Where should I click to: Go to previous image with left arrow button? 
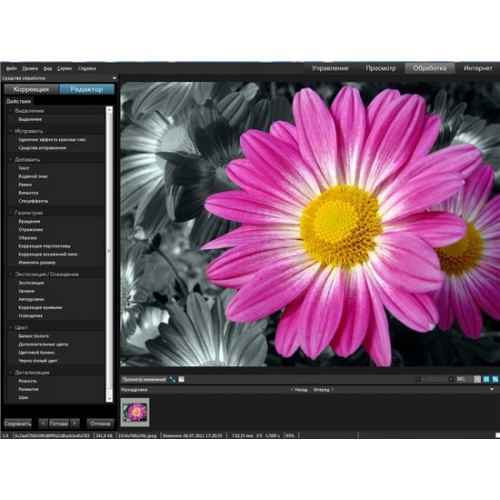pos(43,424)
